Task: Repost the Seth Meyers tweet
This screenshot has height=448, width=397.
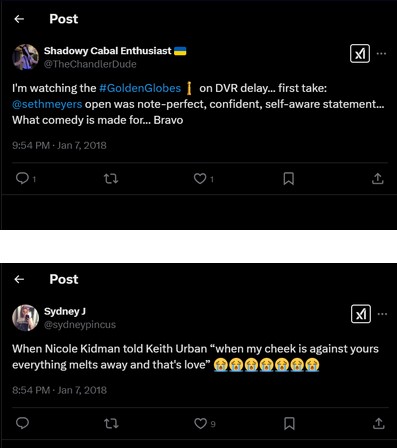Action: pos(111,179)
